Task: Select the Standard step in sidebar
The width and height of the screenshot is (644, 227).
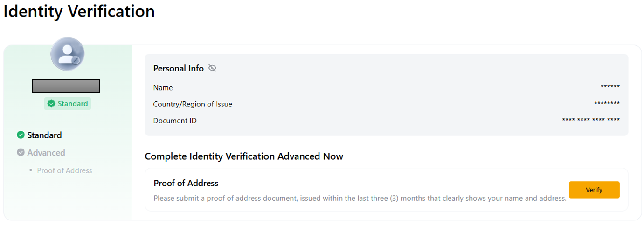Action: click(44, 135)
